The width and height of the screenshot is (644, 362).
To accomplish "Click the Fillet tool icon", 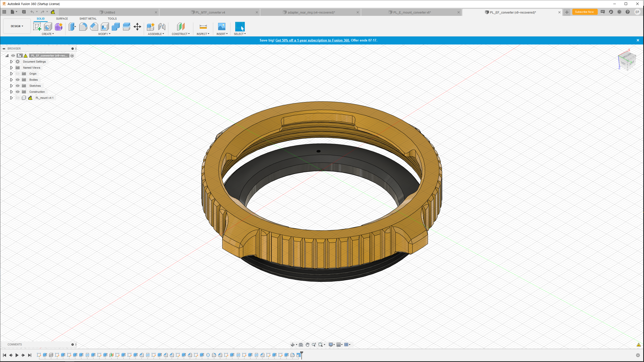I will 83,27.
